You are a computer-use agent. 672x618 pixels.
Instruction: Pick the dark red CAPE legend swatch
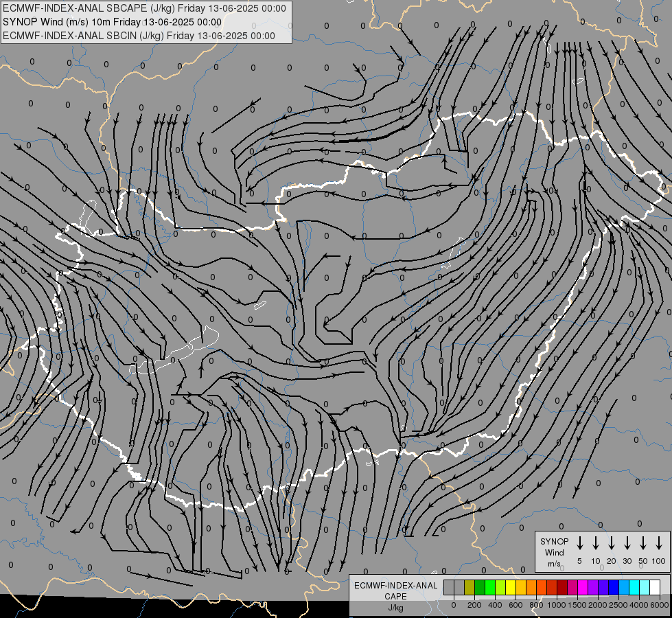pos(562,588)
